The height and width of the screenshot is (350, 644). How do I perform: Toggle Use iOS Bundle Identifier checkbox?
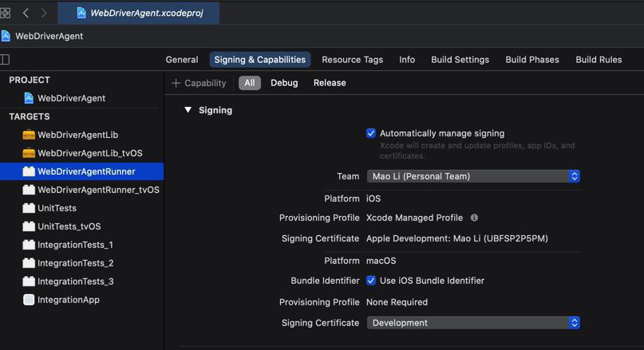tap(371, 281)
